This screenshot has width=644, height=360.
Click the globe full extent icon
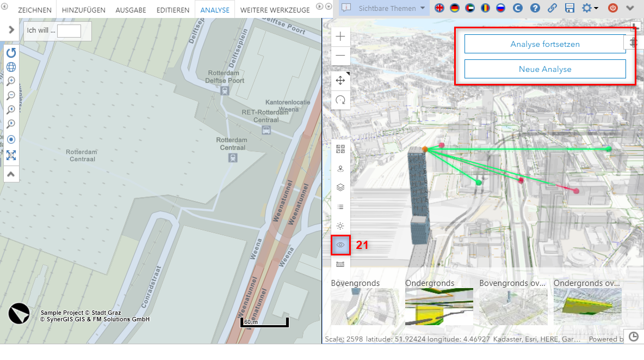[11, 67]
